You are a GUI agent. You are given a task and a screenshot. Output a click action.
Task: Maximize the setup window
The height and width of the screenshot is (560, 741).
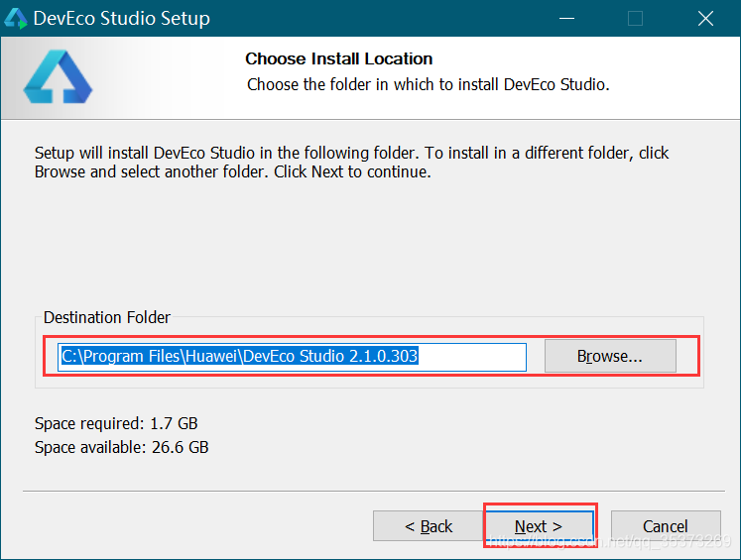coord(635,19)
